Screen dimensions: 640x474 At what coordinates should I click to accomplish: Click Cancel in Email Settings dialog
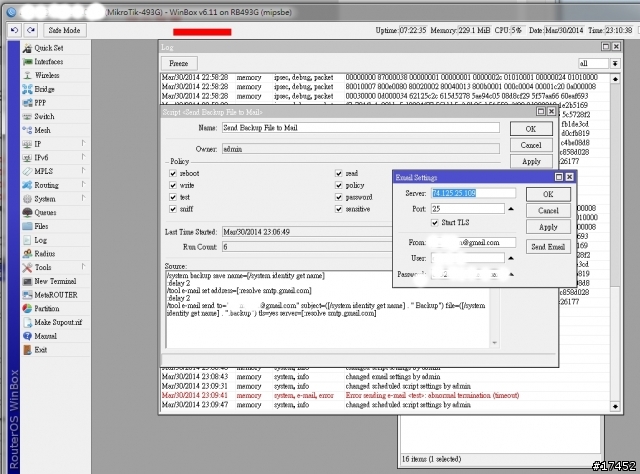(x=548, y=211)
